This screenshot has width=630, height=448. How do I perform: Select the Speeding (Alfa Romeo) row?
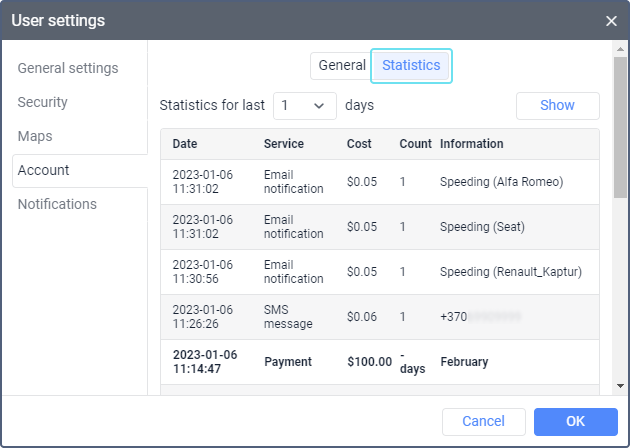point(380,182)
